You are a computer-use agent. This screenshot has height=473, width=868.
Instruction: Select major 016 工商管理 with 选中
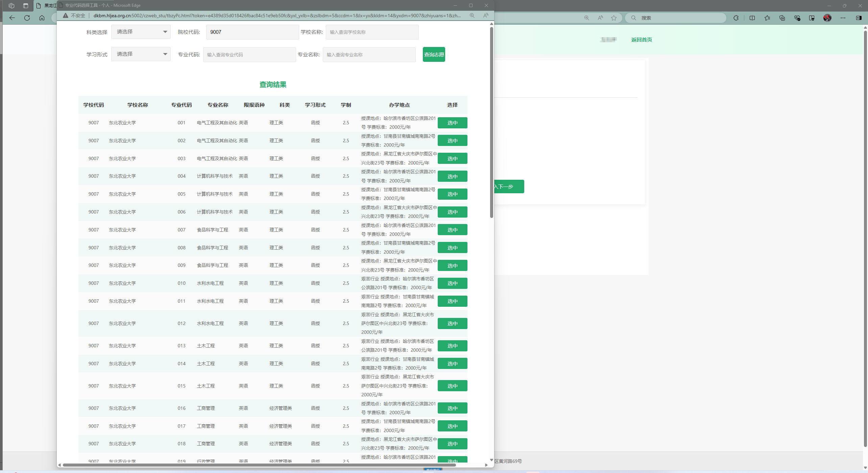click(452, 408)
